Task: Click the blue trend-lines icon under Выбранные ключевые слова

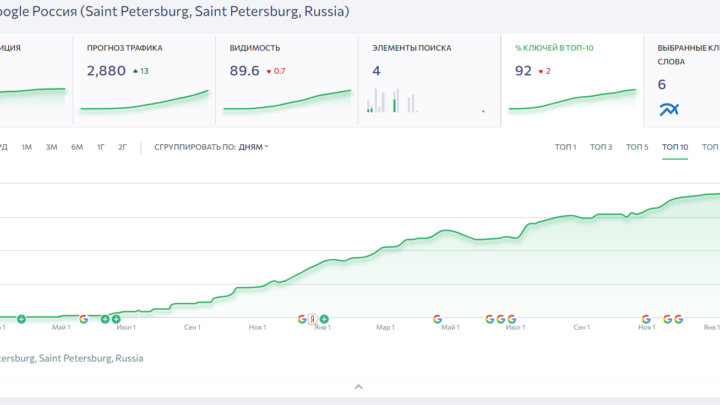Action: (x=669, y=109)
